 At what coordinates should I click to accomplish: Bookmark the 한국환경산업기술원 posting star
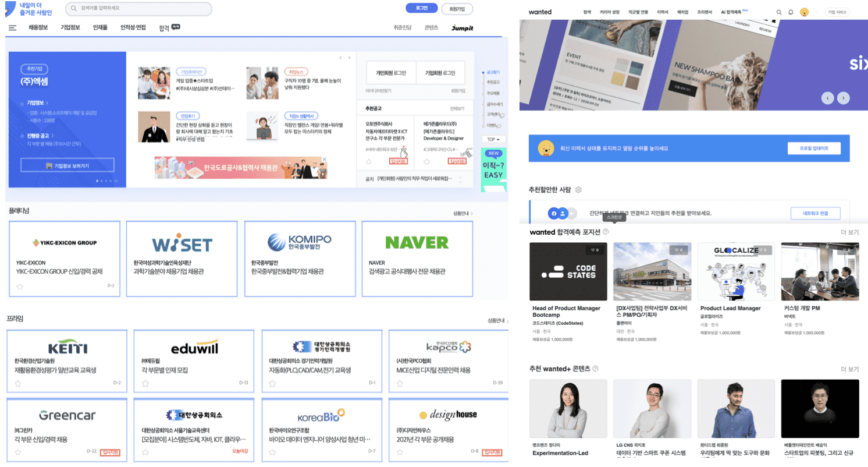pos(18,383)
